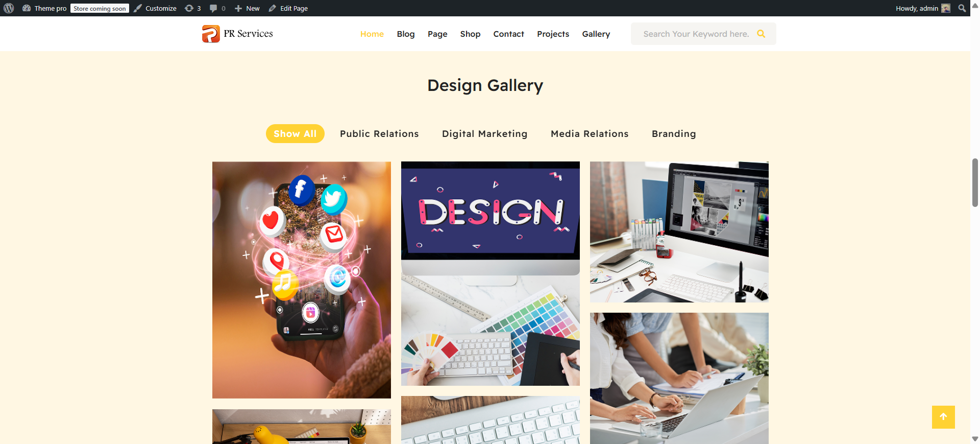Screen dimensions: 980x444
Task: Select the Show All gallery filter
Action: point(295,133)
